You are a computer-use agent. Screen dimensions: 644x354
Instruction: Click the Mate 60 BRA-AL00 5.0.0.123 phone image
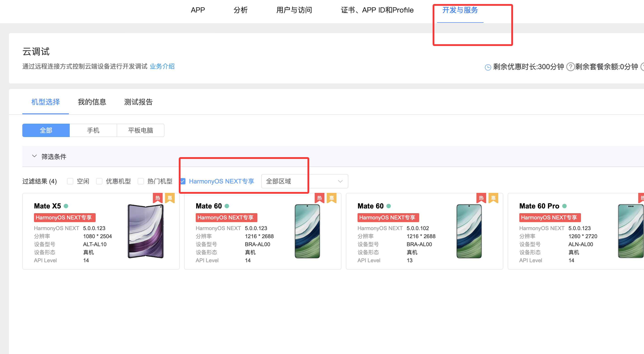307,231
